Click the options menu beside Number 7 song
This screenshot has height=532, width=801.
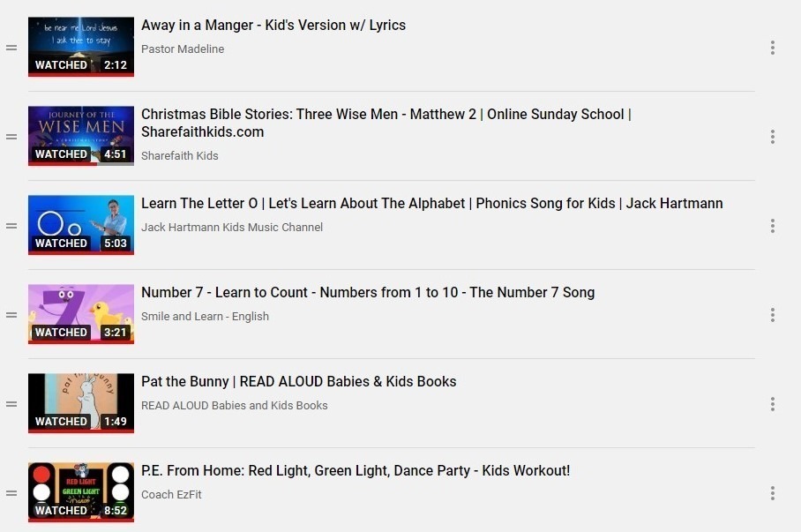(773, 314)
